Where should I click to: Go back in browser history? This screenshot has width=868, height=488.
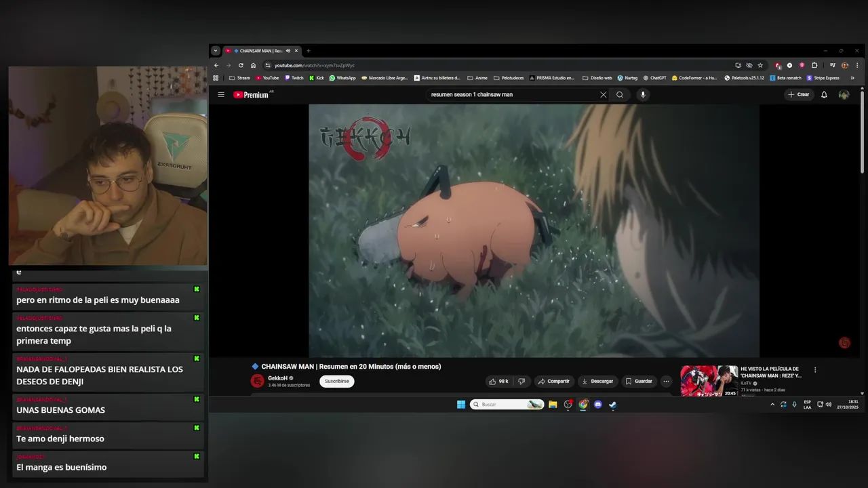(216, 66)
